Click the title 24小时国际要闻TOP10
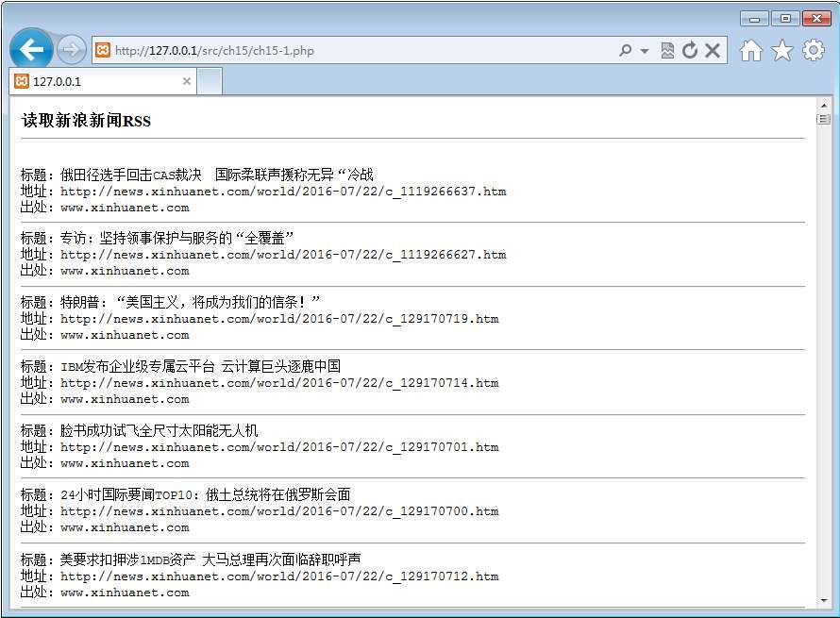The image size is (840, 618). [x=126, y=494]
